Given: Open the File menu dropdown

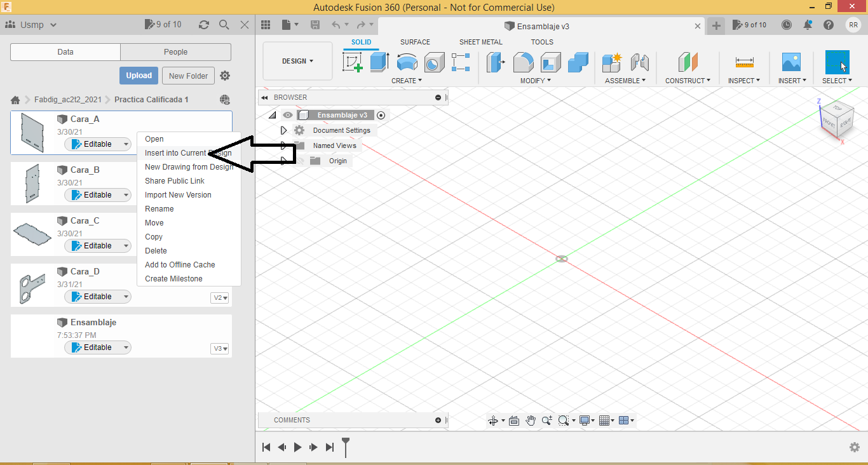Looking at the screenshot, I should pyautogui.click(x=289, y=25).
